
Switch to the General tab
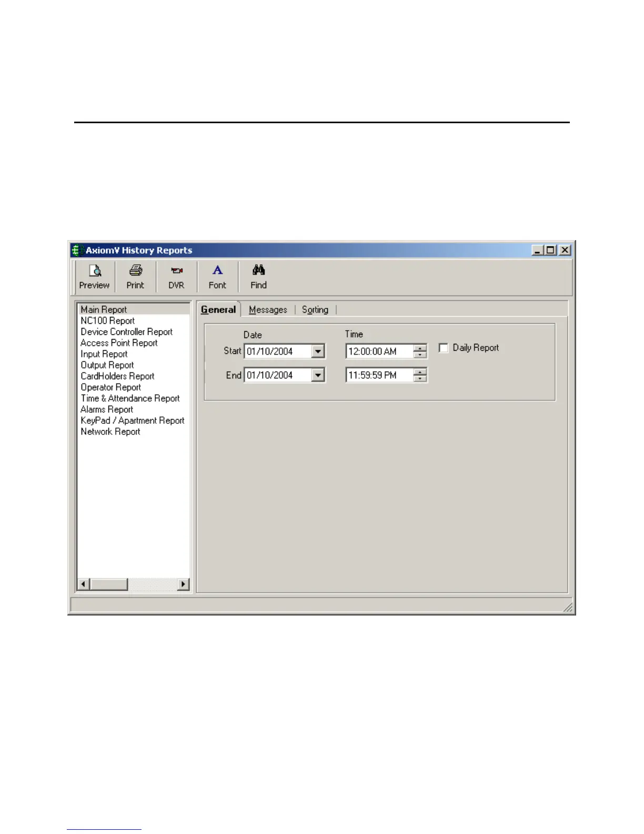click(218, 310)
